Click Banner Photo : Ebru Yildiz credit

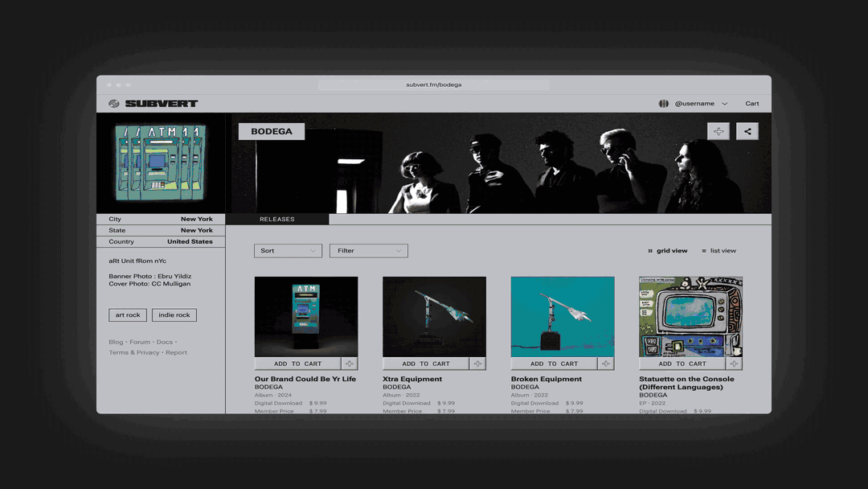[150, 277]
